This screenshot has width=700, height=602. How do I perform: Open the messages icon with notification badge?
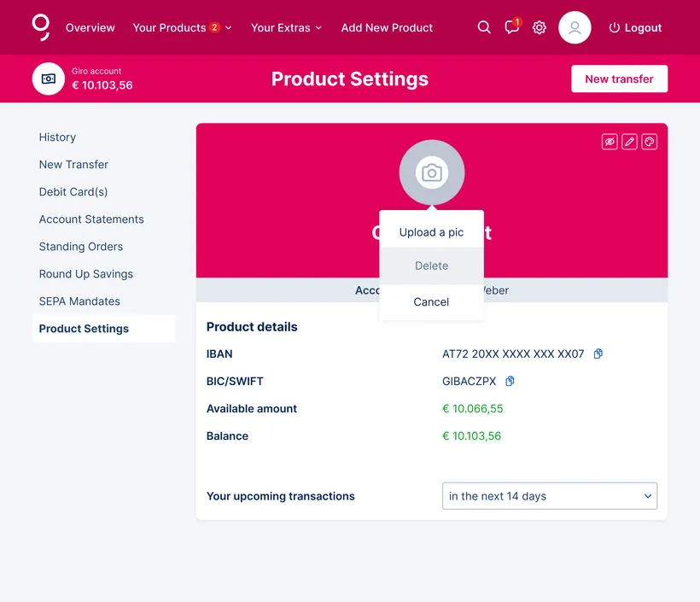[511, 27]
